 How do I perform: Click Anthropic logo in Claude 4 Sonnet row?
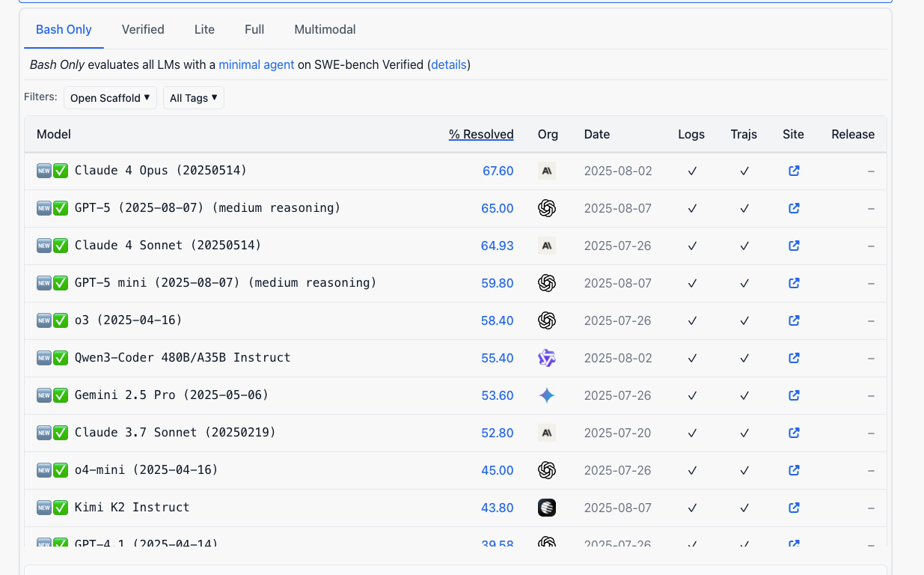coord(547,246)
